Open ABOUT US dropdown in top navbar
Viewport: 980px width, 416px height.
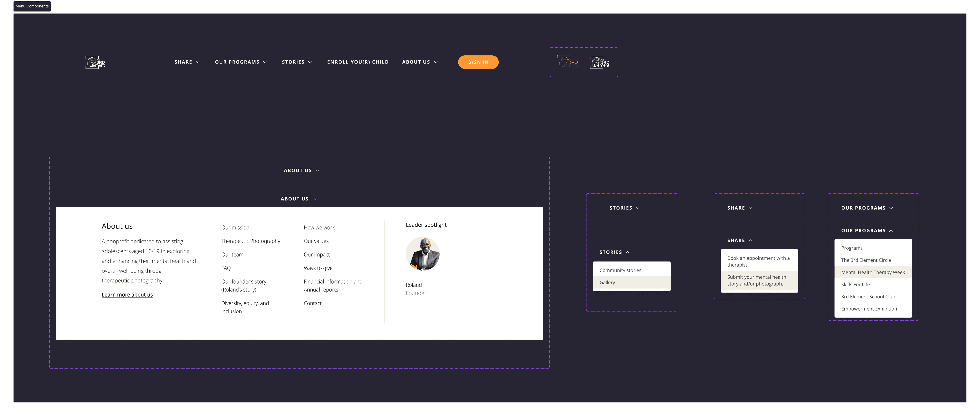[x=420, y=62]
